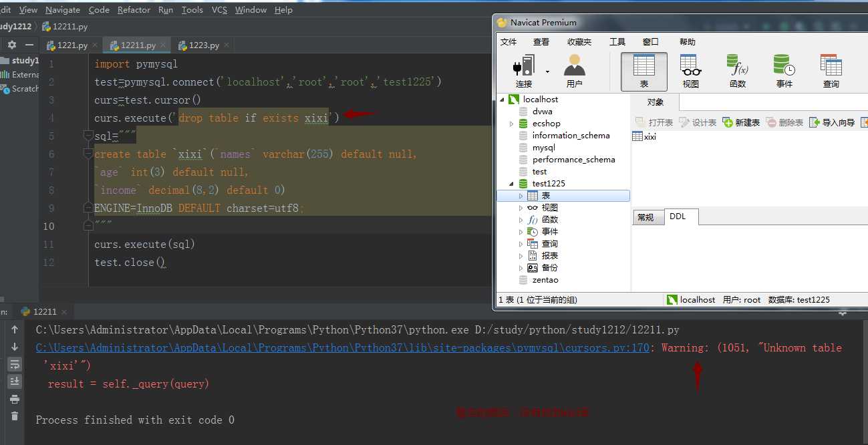This screenshot has height=445, width=868.
Task: Open the 连接 dropdown arrow in Navicat
Action: click(x=547, y=71)
